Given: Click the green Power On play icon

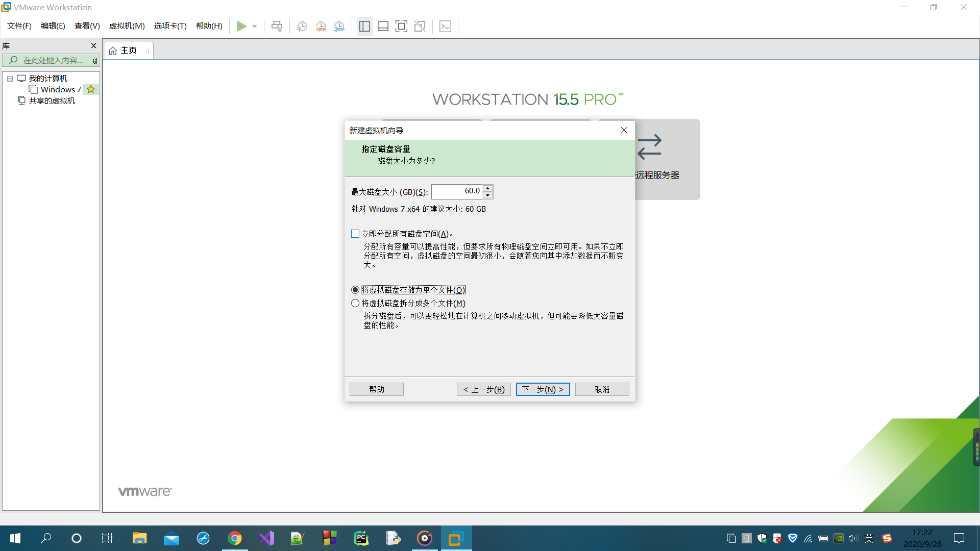Looking at the screenshot, I should (241, 27).
